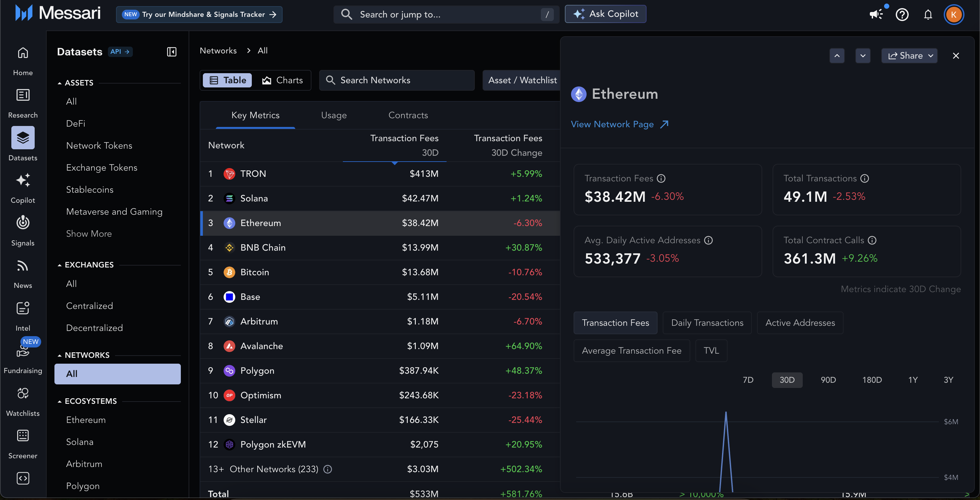
Task: Switch to Table view
Action: coord(227,80)
